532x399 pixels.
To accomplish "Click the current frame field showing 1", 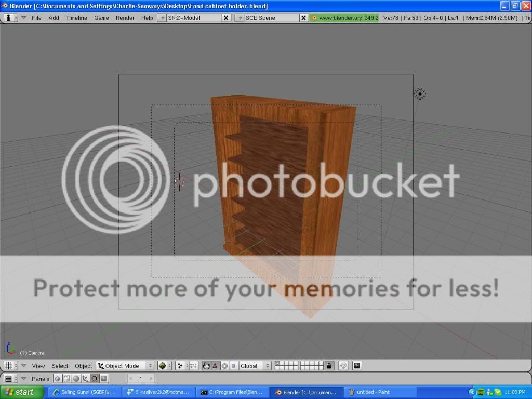I will click(x=141, y=379).
